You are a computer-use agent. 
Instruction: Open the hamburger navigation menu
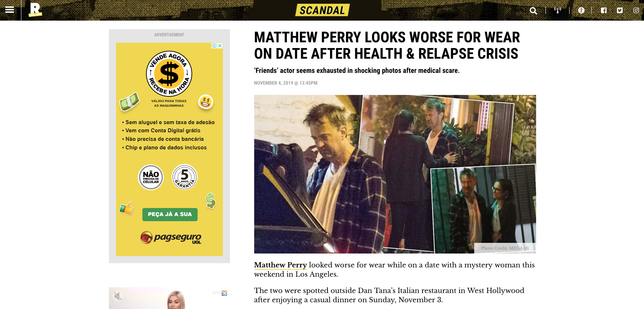coord(10,10)
